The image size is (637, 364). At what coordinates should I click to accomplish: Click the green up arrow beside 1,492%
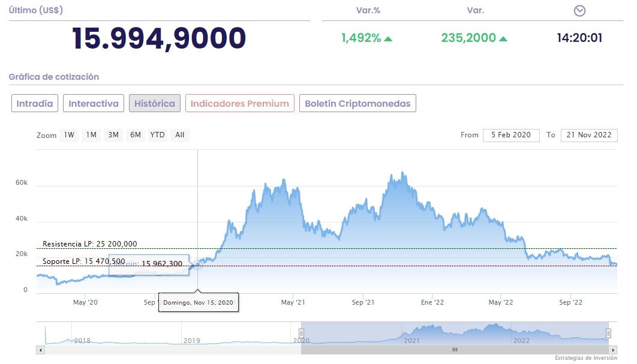pos(388,38)
